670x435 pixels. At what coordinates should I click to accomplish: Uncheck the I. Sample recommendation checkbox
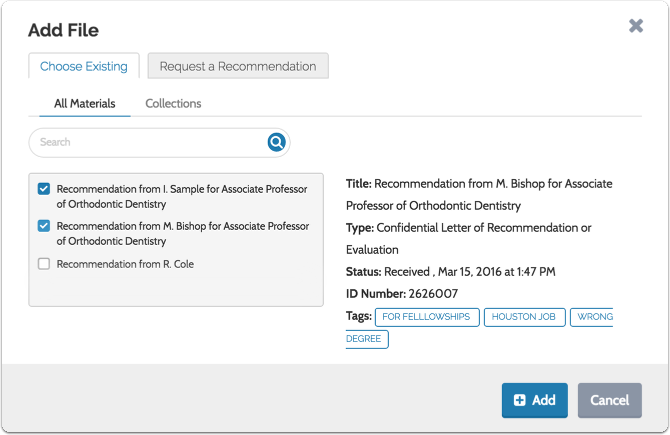44,189
